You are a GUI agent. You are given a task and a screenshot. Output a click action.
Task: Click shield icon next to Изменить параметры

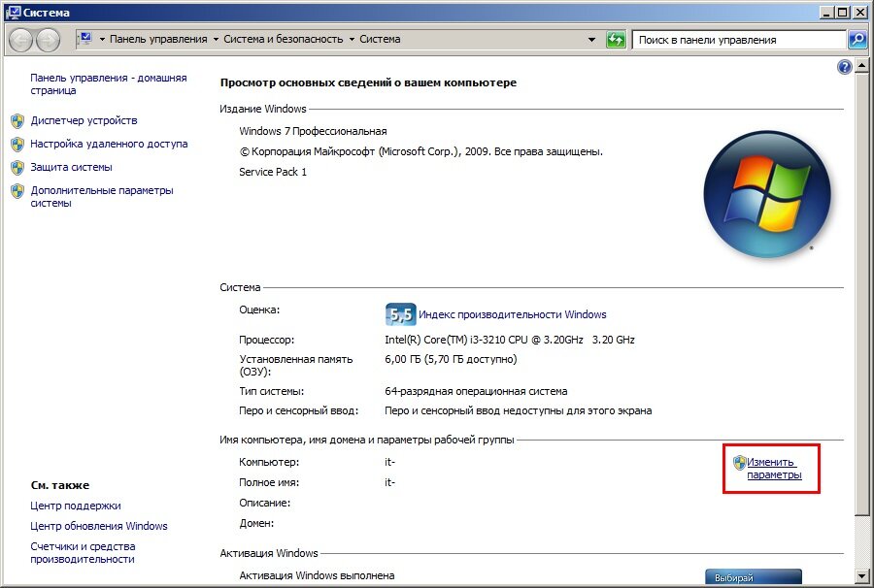739,462
